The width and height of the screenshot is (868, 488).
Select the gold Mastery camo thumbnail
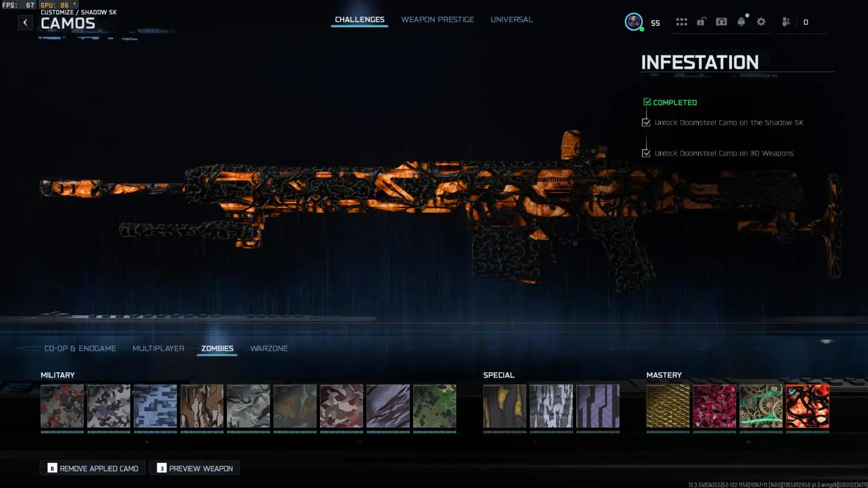click(x=668, y=406)
